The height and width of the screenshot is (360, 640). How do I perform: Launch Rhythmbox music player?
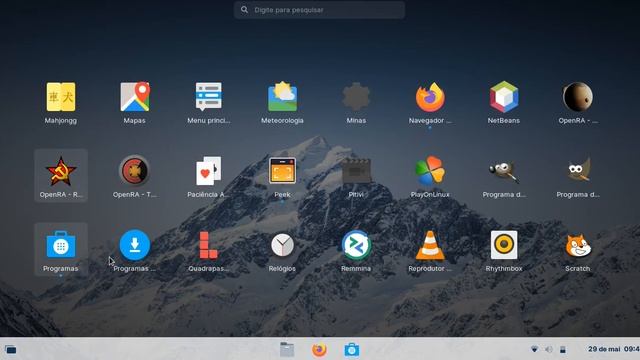tap(504, 245)
